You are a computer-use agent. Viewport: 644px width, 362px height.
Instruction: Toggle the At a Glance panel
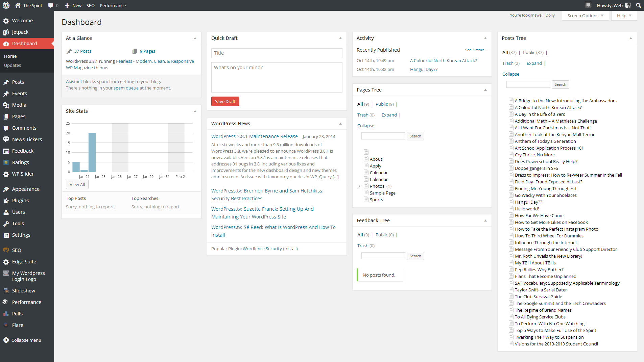pos(195,38)
